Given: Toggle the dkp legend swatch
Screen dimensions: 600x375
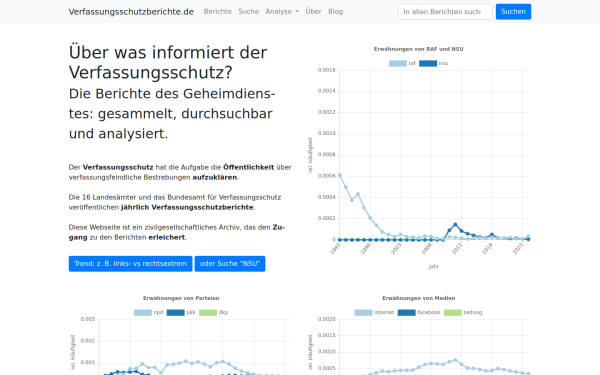Looking at the screenshot, I should 208,313.
